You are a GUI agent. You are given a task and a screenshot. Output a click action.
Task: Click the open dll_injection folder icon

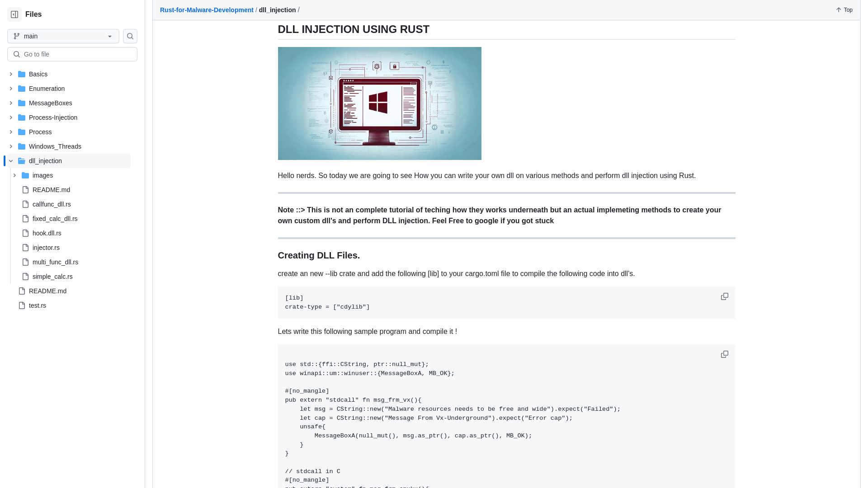click(22, 161)
